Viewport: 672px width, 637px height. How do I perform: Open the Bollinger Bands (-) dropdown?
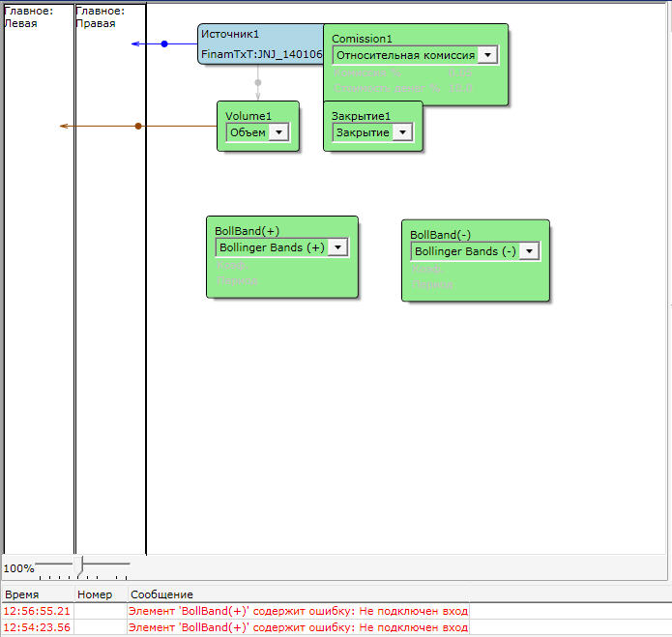coord(529,251)
